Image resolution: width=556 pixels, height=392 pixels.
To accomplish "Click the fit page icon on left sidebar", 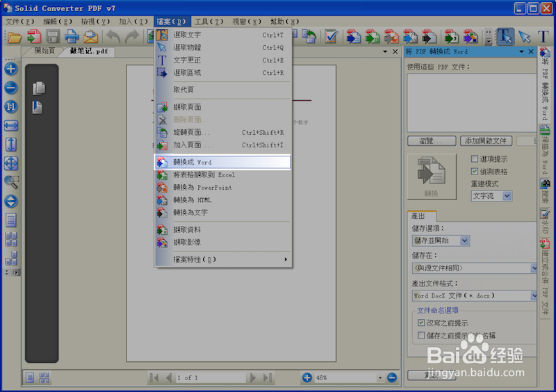I will (11, 163).
